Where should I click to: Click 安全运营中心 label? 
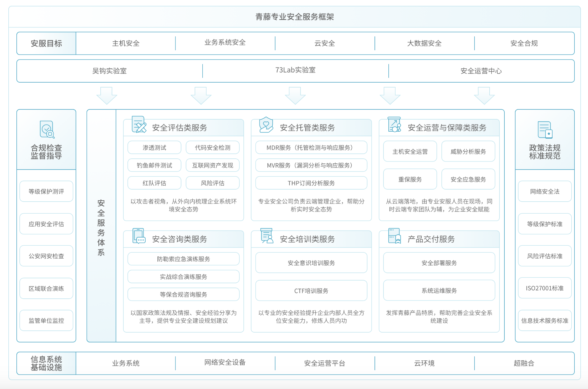point(481,71)
